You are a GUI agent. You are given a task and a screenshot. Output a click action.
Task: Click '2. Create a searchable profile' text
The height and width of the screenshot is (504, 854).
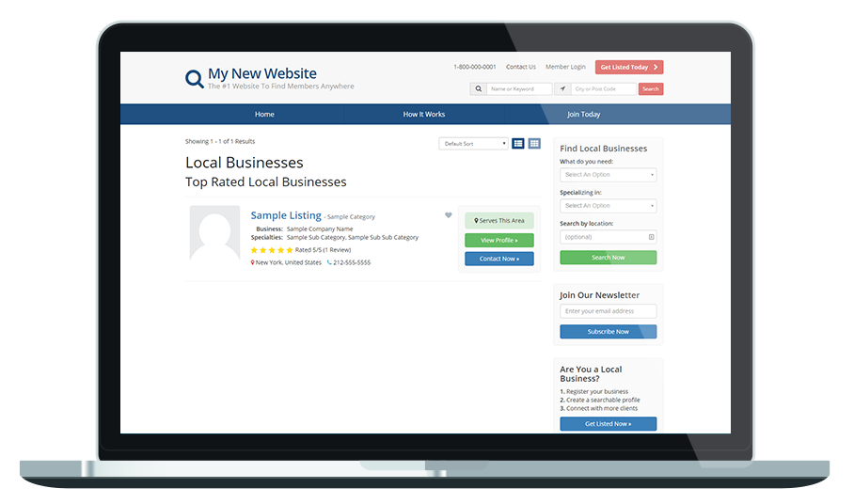[600, 400]
